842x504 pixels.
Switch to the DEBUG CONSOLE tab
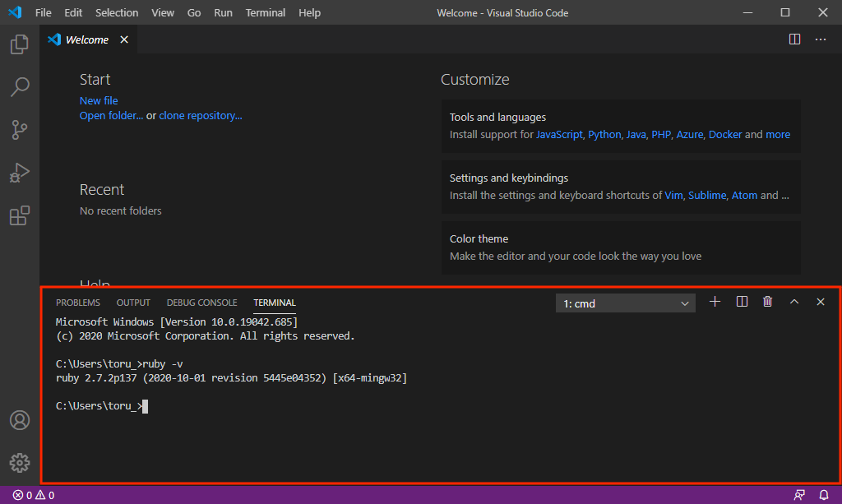(x=202, y=303)
